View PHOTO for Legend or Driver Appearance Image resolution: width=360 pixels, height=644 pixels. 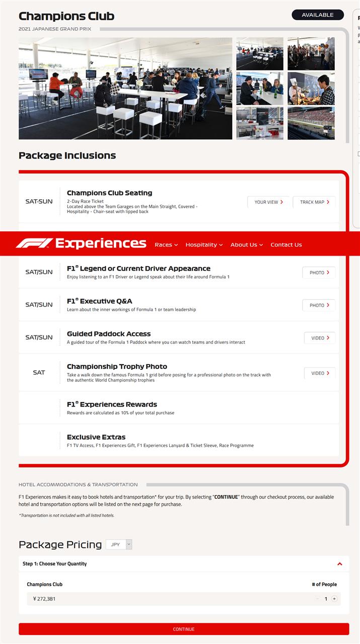(319, 273)
